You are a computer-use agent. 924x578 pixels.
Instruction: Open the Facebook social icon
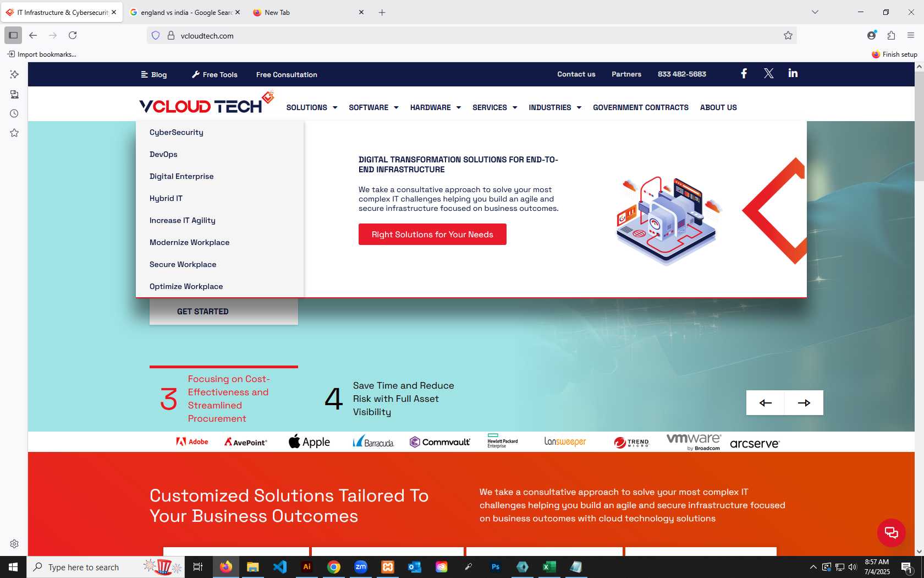[x=744, y=74]
